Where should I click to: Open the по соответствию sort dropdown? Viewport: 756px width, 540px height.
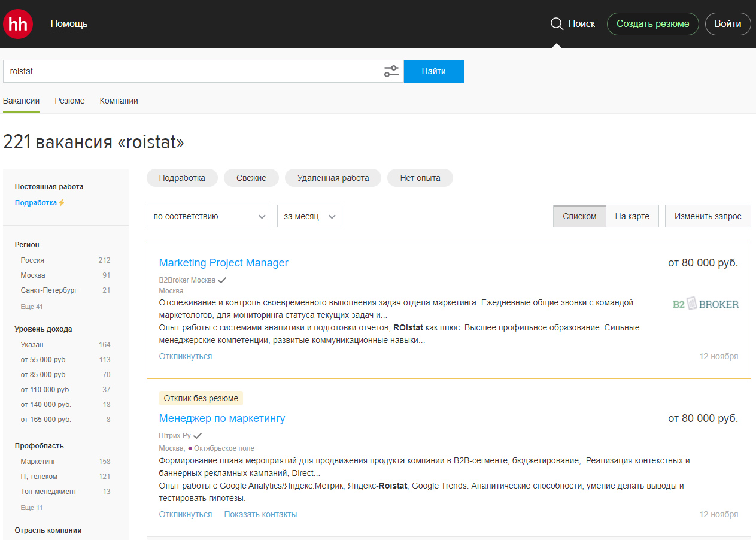coord(209,216)
